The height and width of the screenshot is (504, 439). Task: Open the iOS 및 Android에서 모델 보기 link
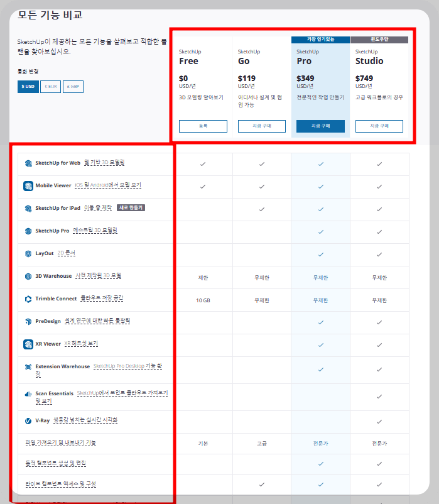click(108, 185)
